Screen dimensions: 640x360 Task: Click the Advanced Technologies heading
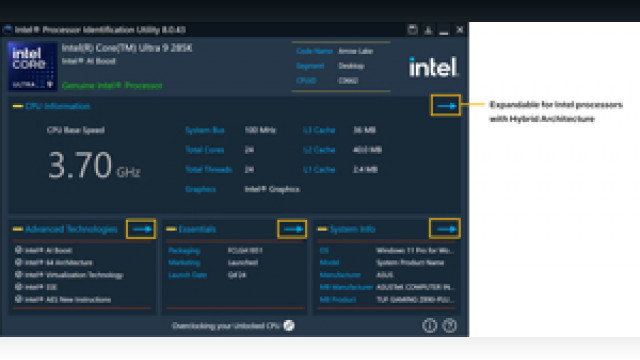(71, 229)
